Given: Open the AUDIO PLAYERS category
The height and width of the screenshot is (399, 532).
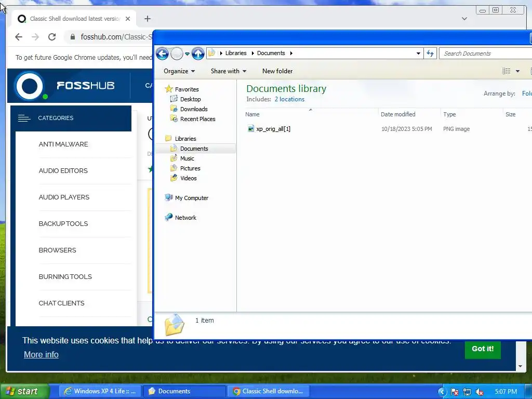Looking at the screenshot, I should [64, 197].
